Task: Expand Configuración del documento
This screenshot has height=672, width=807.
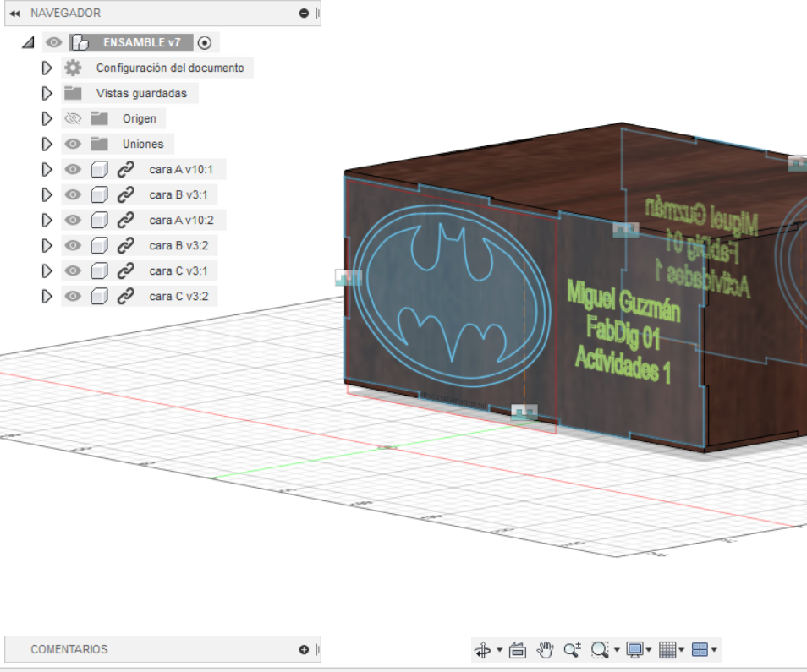Action: (x=47, y=68)
